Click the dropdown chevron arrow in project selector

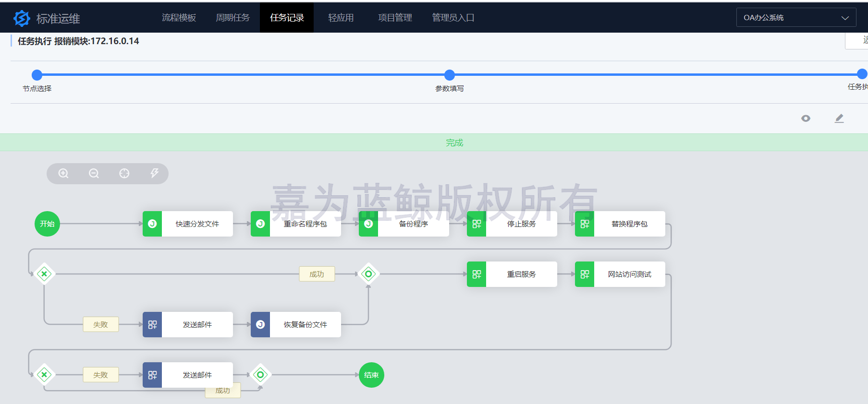tap(845, 18)
